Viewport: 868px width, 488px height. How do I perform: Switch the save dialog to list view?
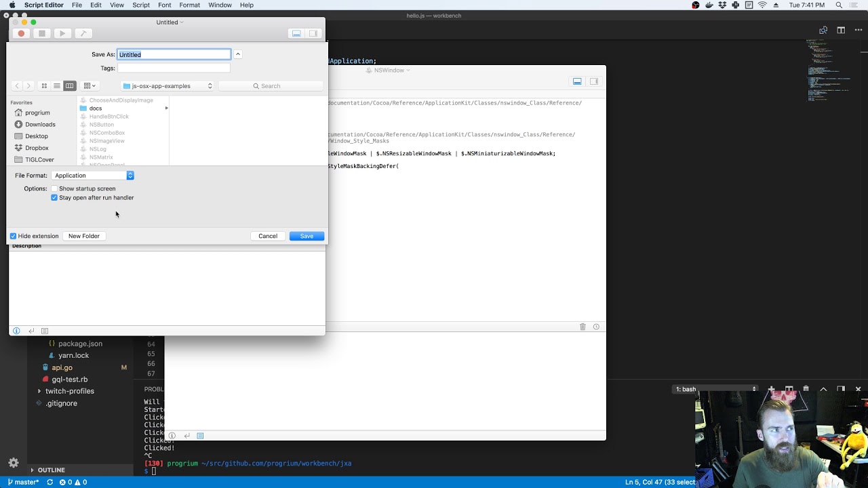click(57, 86)
